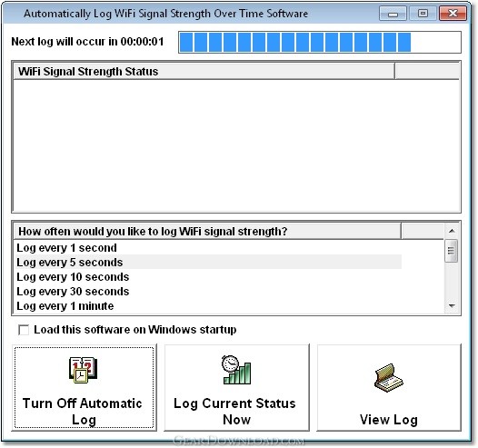Image resolution: width=478 pixels, height=448 pixels.
Task: Close the WiFi Signal Strength software
Action: pyautogui.click(x=453, y=14)
